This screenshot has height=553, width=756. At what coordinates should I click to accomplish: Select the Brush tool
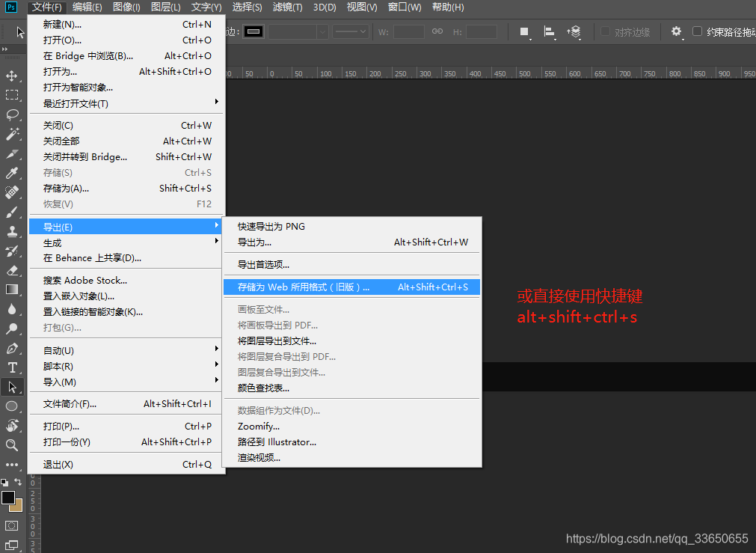[11, 212]
